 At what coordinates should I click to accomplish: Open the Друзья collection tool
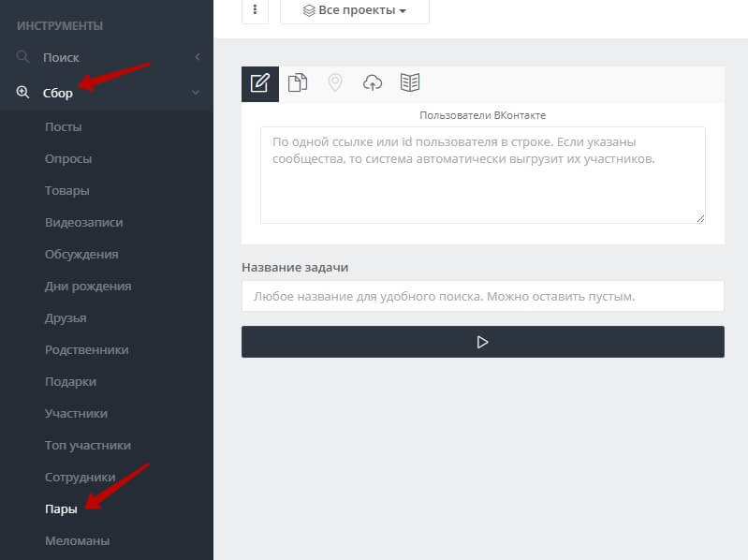pyautogui.click(x=66, y=318)
